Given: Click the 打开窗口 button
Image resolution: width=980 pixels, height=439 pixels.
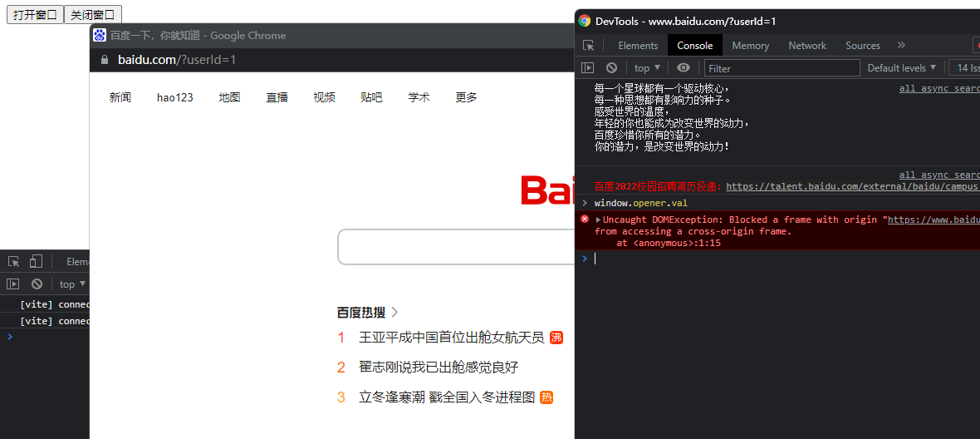Looking at the screenshot, I should (35, 14).
